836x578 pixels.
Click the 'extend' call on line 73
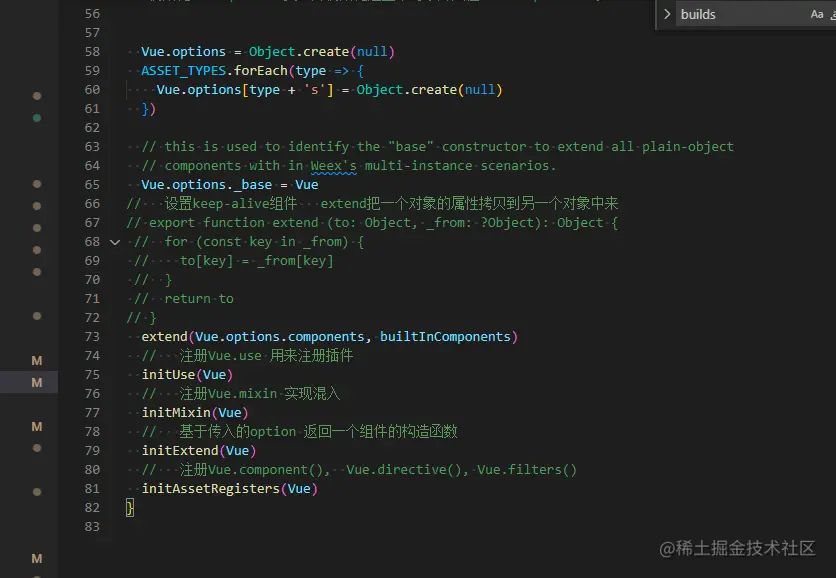164,336
